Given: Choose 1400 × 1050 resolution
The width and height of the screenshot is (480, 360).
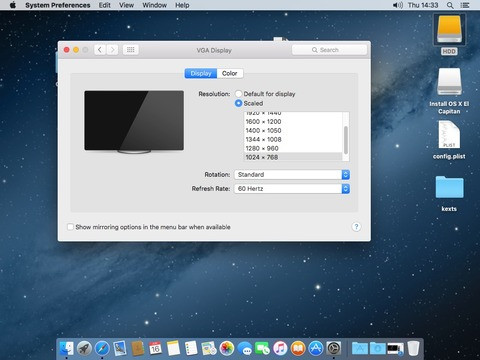Looking at the screenshot, I should (293, 131).
